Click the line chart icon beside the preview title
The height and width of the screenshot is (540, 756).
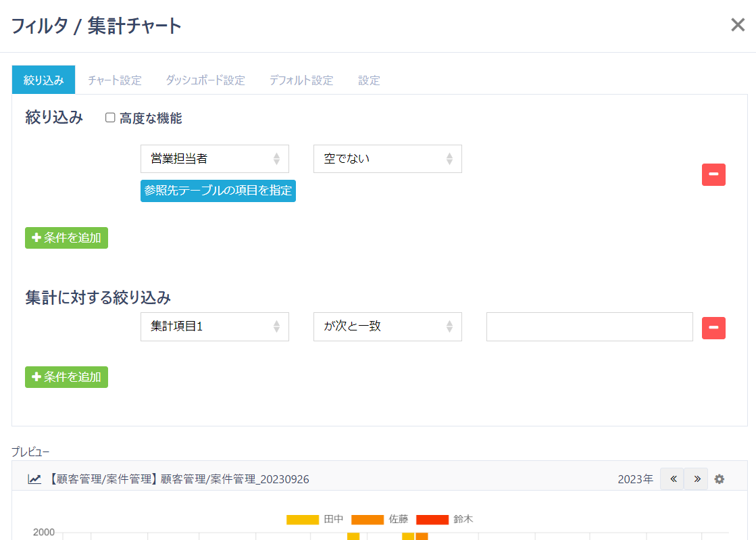(34, 479)
